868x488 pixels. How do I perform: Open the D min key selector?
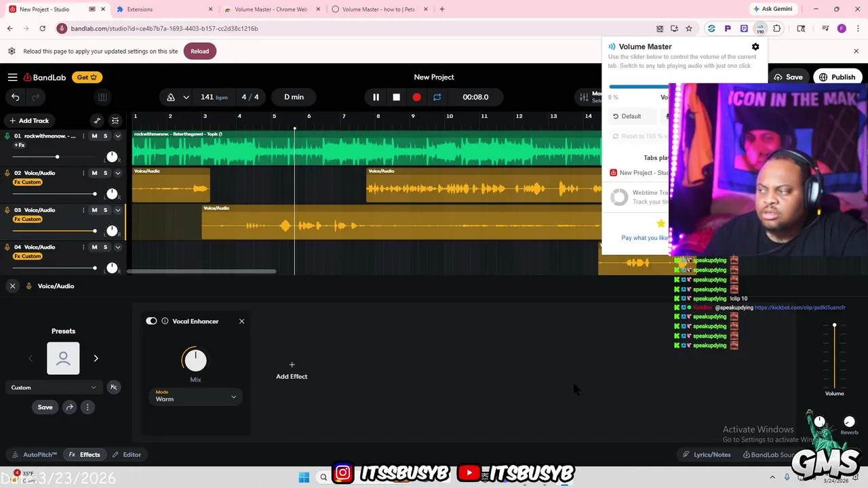[x=294, y=97]
